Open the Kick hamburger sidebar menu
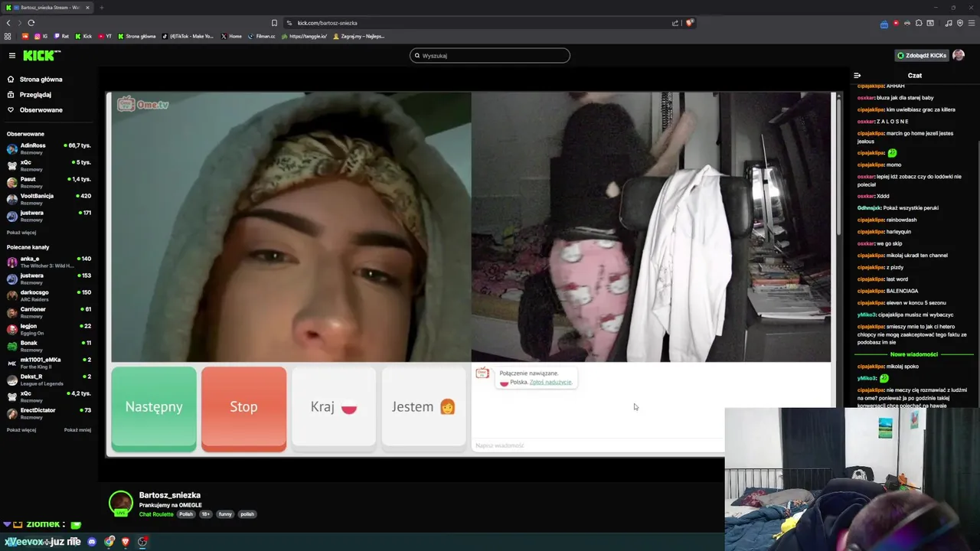 [12, 55]
